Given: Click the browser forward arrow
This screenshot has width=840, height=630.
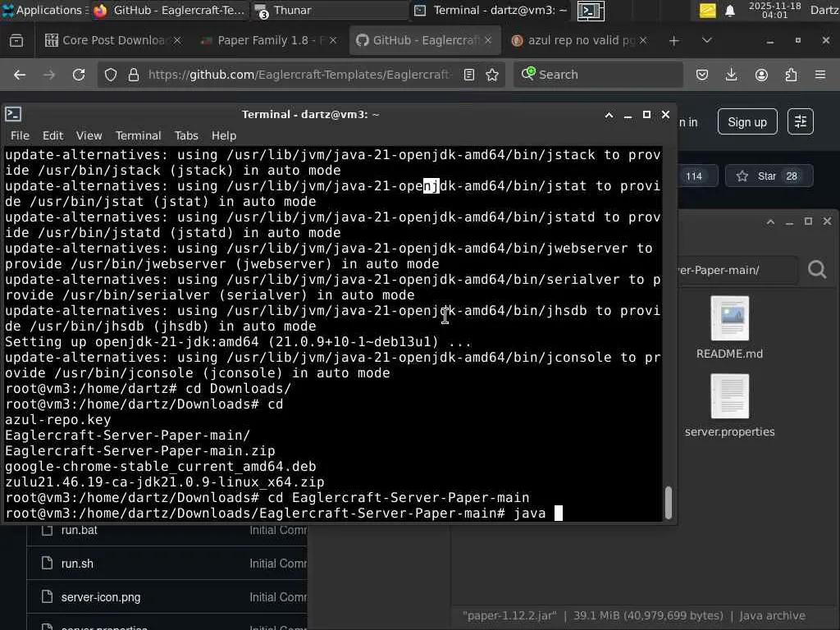Looking at the screenshot, I should (x=48, y=75).
